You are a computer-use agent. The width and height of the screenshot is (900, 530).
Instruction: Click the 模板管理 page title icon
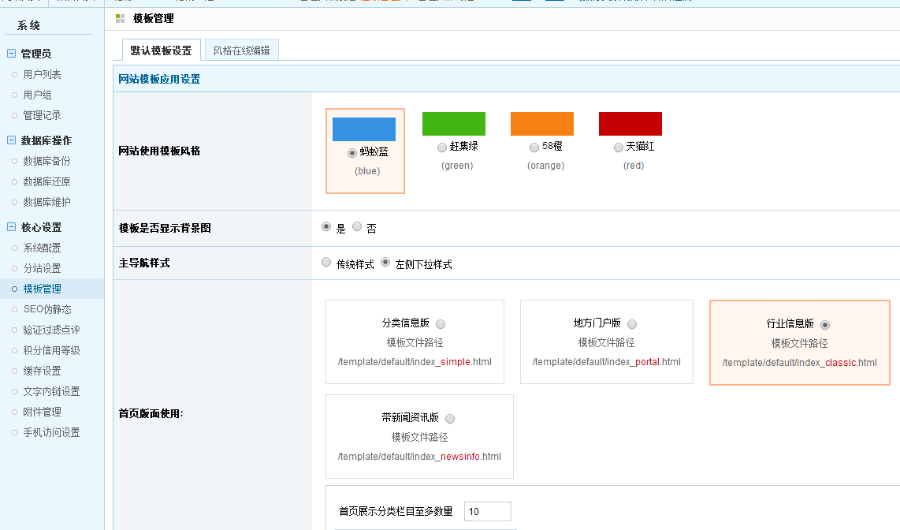pyautogui.click(x=120, y=19)
